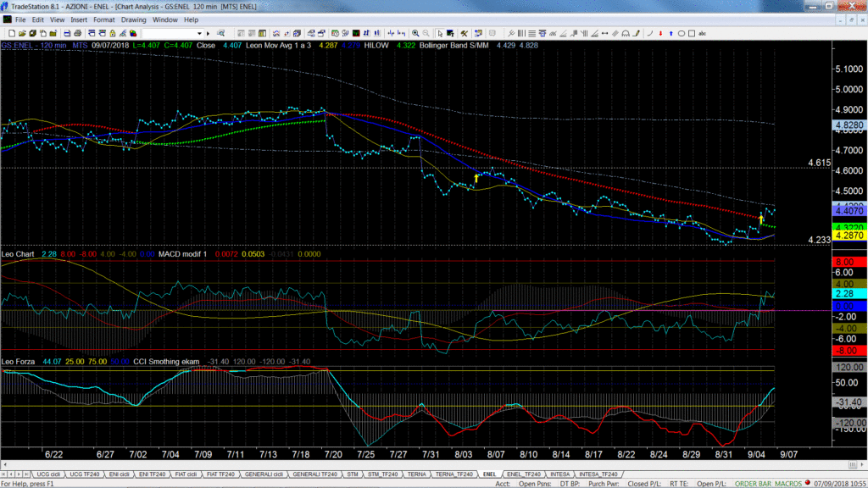Select the ellipse drawing tool
868x488 pixels.
coord(682,33)
